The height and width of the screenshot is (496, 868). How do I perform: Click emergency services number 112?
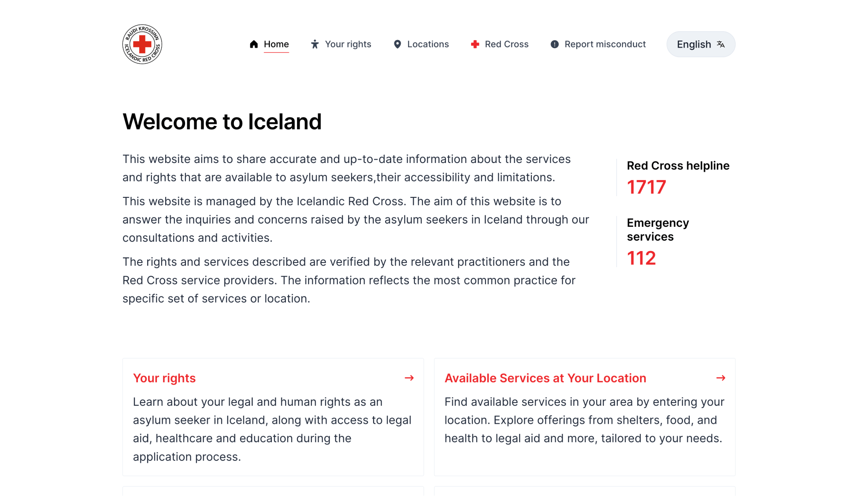[642, 258]
